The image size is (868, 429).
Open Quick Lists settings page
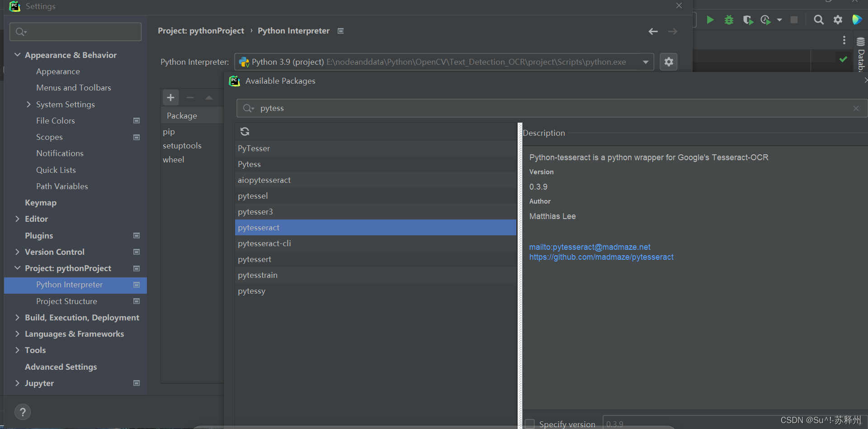(x=56, y=170)
